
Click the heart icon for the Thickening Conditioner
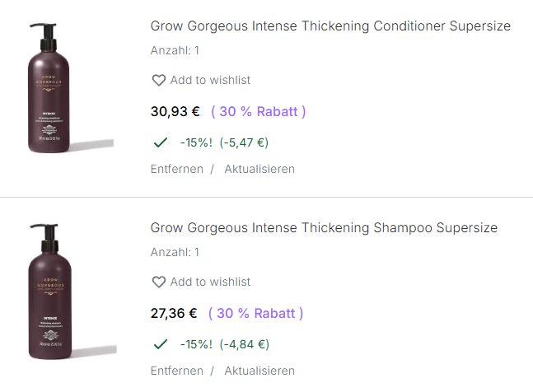[x=159, y=81]
